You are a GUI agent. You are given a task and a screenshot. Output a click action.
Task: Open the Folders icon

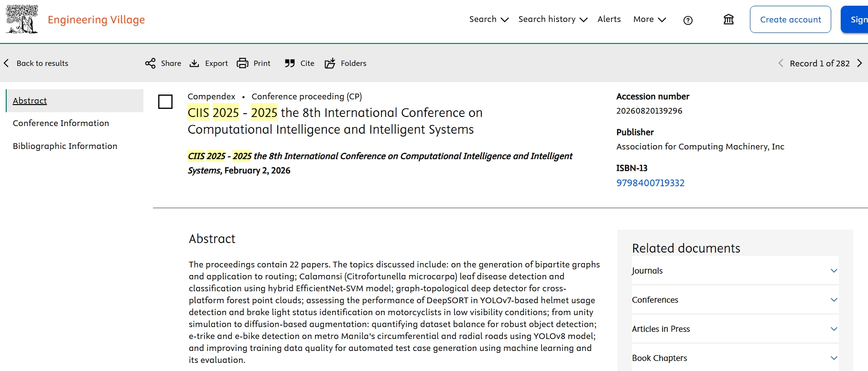pos(330,64)
